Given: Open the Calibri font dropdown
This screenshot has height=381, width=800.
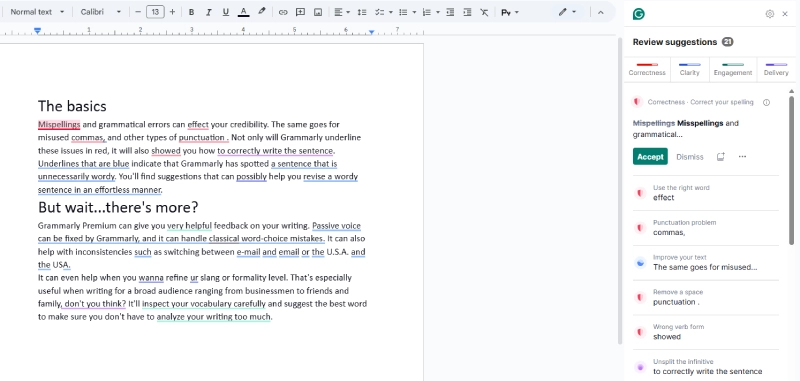Looking at the screenshot, I should pyautogui.click(x=101, y=12).
